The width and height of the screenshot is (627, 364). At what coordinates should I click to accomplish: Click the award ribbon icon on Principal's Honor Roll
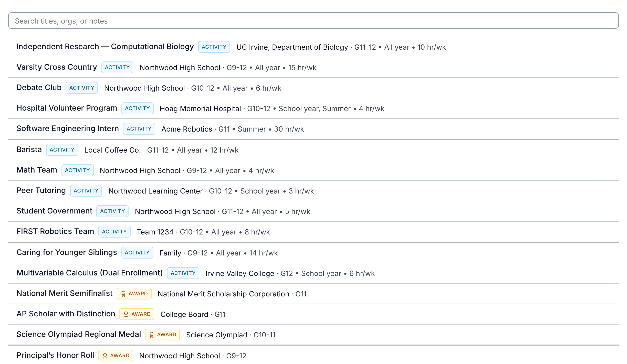tap(105, 356)
